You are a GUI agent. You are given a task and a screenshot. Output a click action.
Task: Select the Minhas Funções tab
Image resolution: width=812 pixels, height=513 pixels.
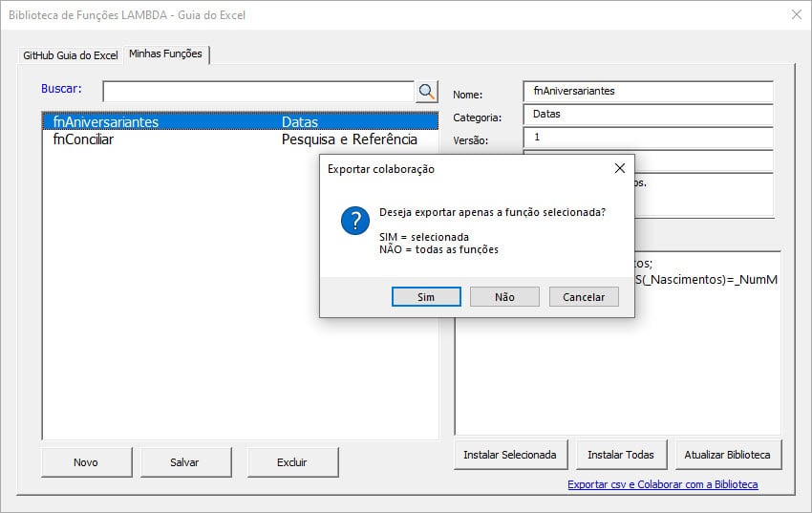tap(166, 54)
